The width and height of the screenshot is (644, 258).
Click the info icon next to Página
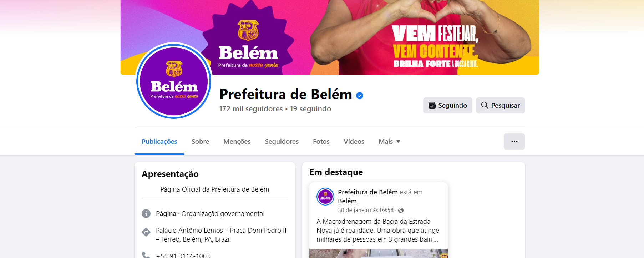click(146, 213)
